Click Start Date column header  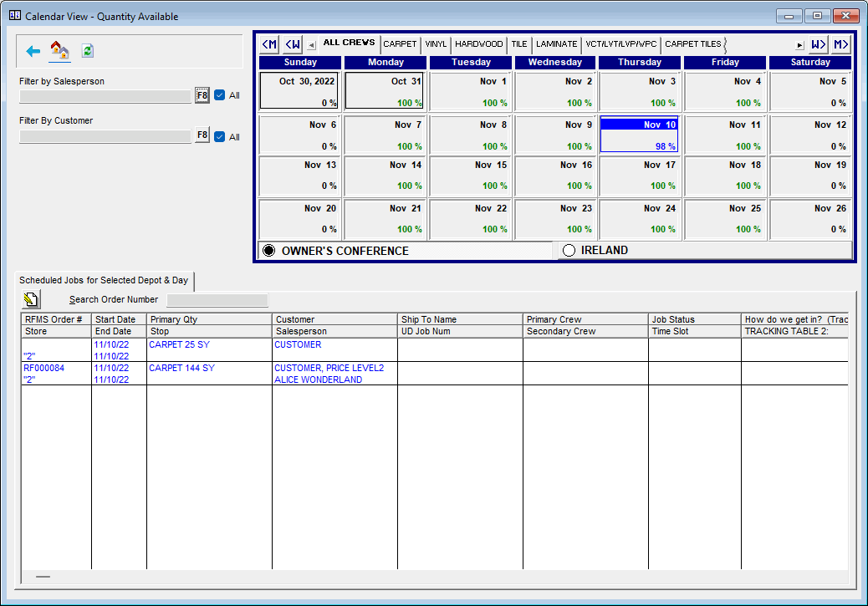(x=119, y=319)
